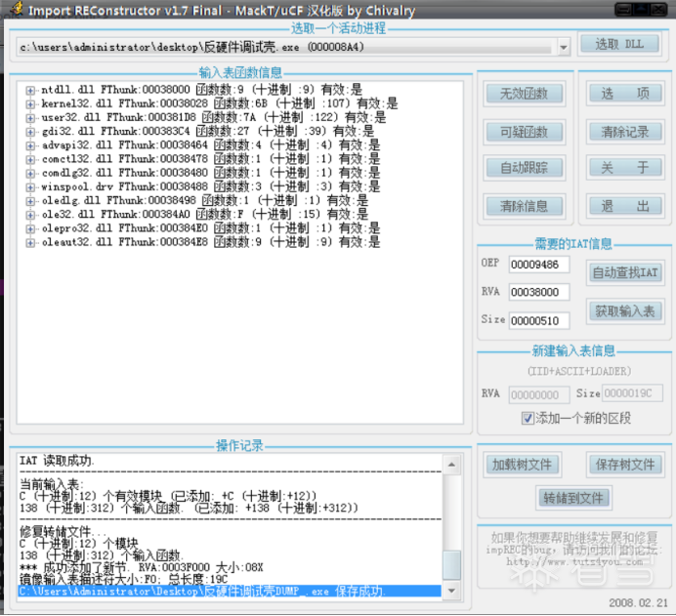Click the log scrollbar up arrow

451,465
